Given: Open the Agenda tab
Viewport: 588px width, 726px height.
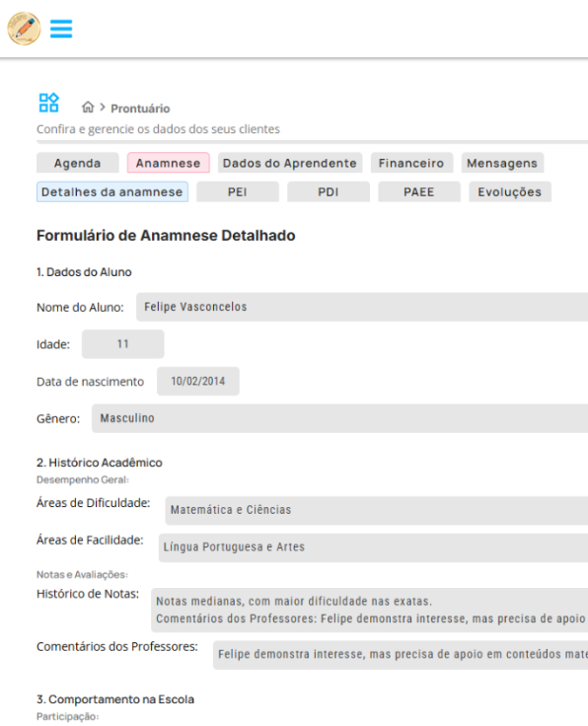Looking at the screenshot, I should (77, 163).
